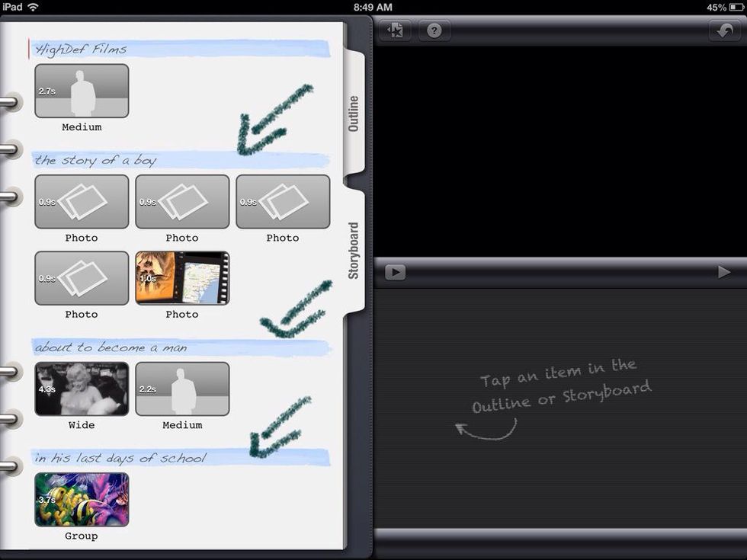Open the Group clip with fish

tap(82, 499)
